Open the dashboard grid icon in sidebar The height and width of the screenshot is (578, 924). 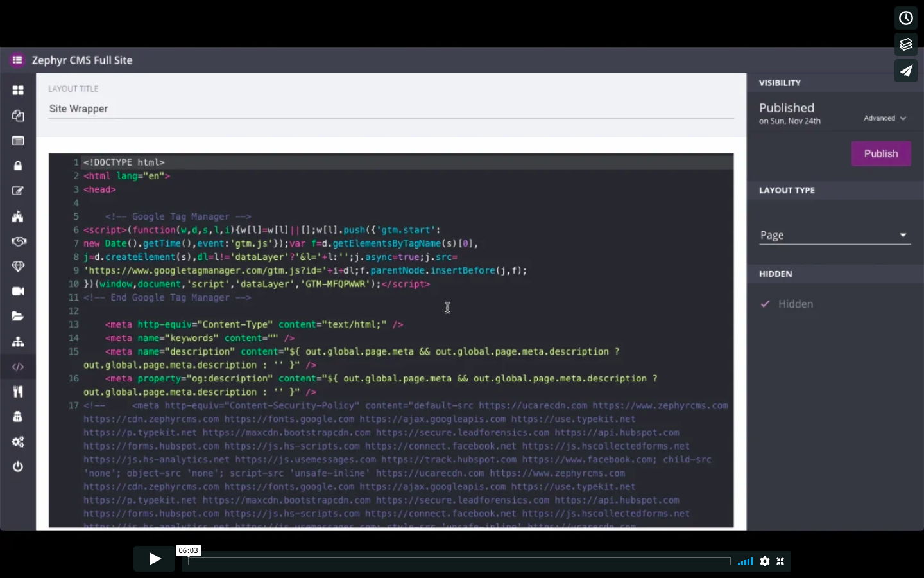(18, 91)
